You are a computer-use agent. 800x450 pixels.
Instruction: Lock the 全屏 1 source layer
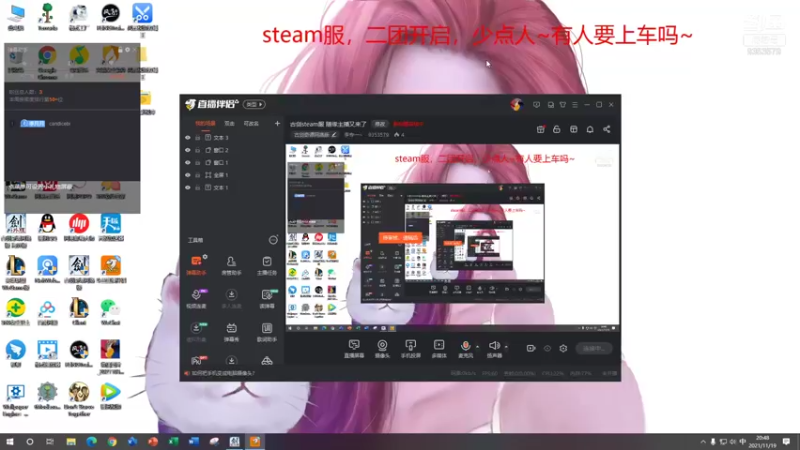pos(198,175)
